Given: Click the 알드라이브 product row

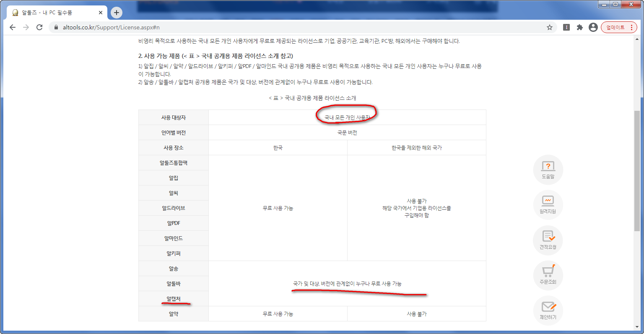Looking at the screenshot, I should [x=174, y=208].
